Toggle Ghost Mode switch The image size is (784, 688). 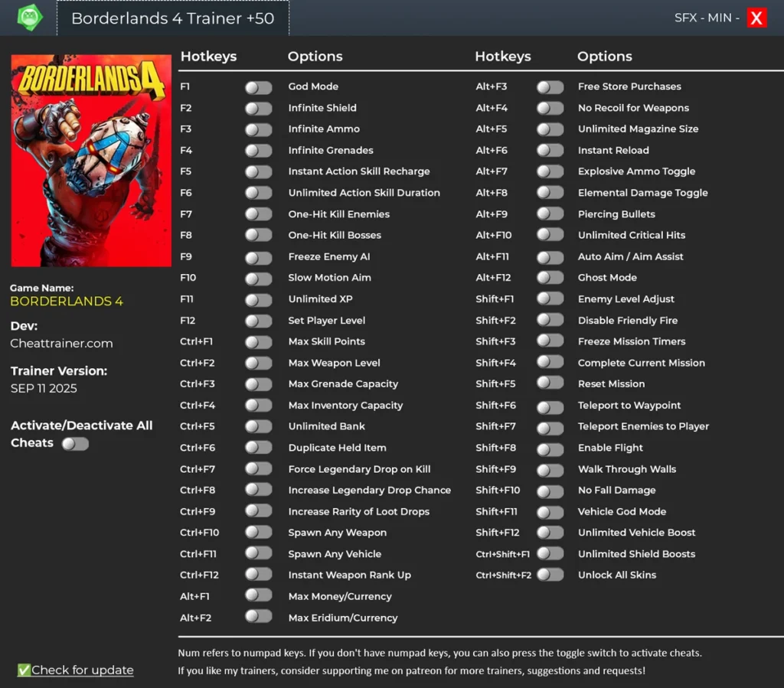[550, 279]
